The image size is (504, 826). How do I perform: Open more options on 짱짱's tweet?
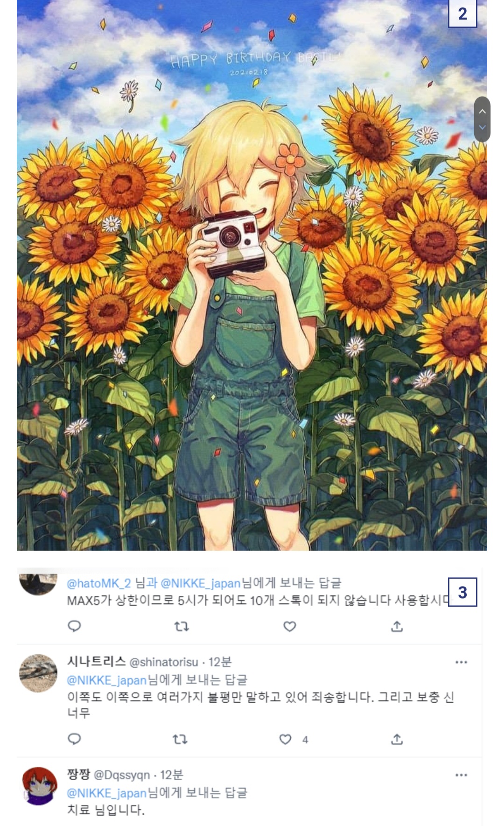(x=461, y=775)
